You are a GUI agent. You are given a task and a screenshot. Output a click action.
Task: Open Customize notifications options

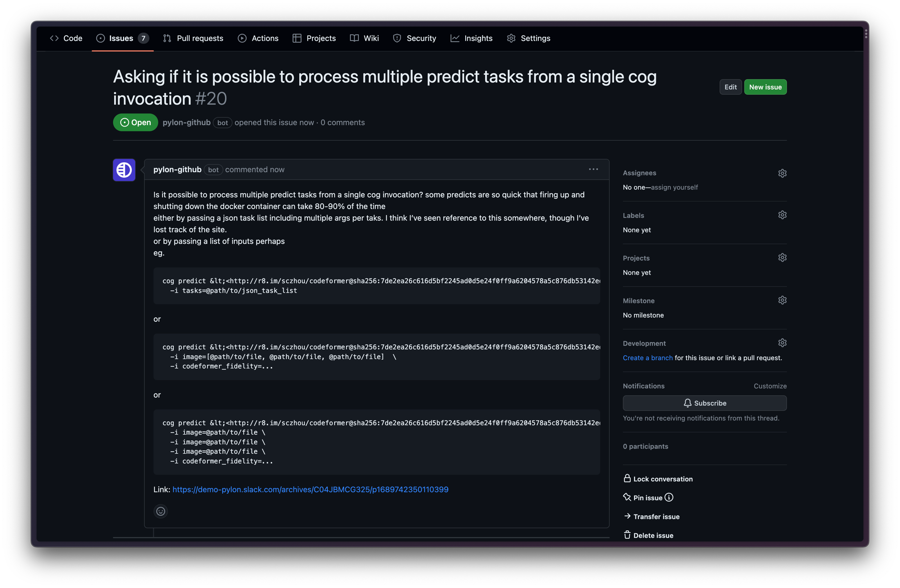coord(770,386)
